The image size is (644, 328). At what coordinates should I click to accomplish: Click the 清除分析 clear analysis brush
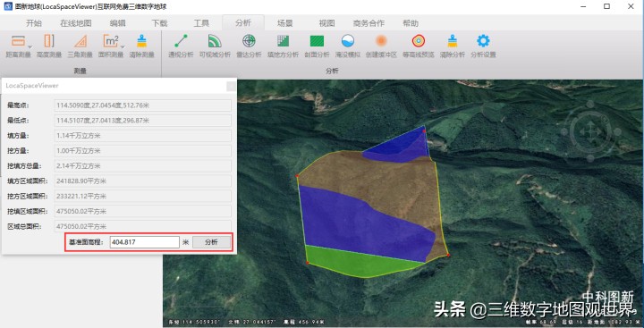point(453,46)
